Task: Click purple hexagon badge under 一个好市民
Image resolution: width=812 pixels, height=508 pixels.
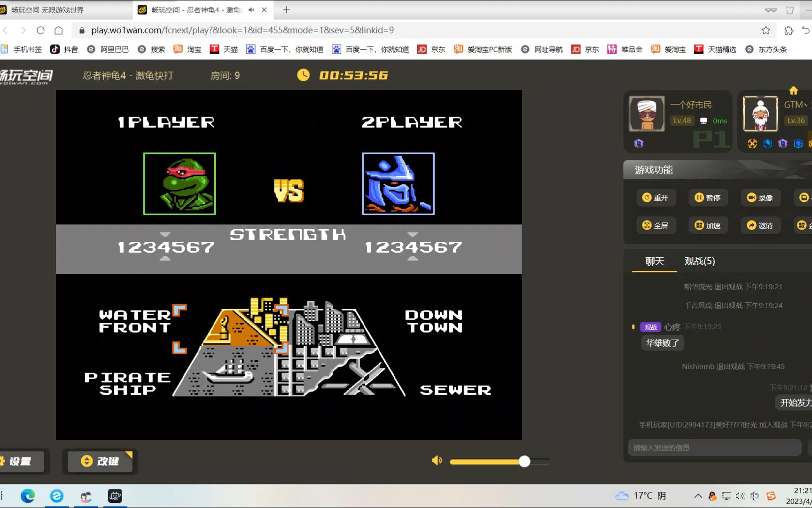Action: (639, 143)
